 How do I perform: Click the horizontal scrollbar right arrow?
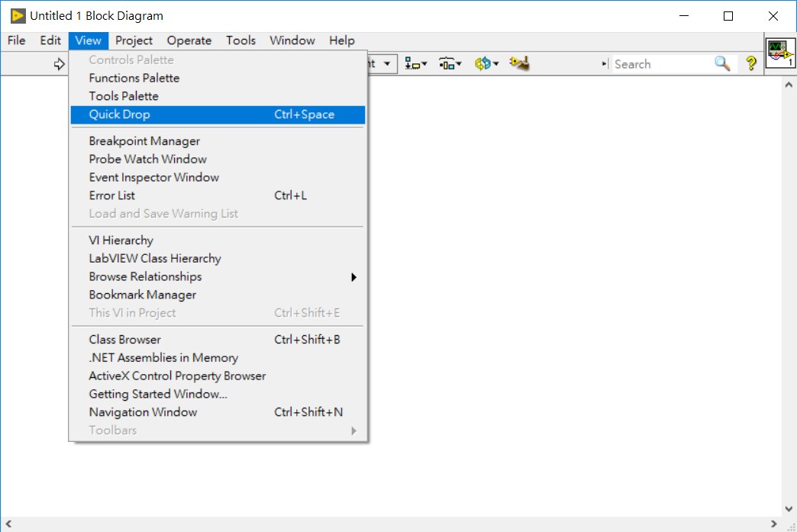point(773,524)
